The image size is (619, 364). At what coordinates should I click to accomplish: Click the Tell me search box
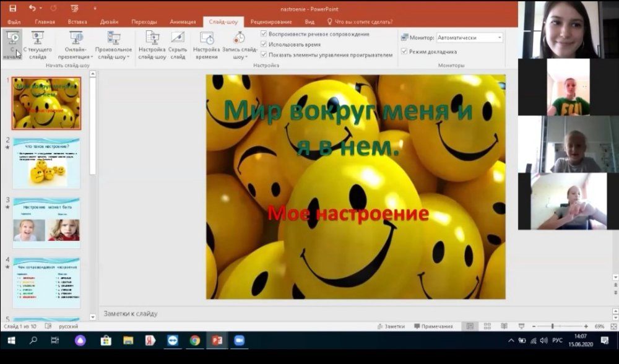360,22
